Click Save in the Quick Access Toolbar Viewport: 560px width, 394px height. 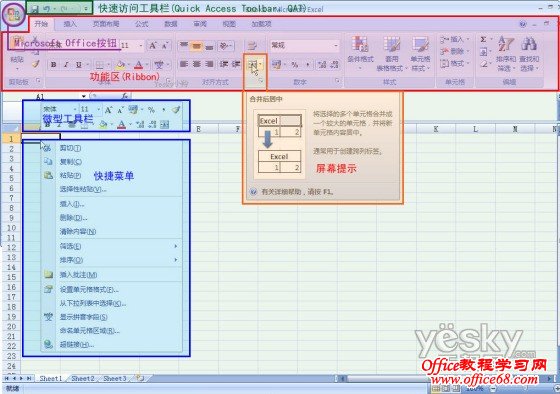coord(34,8)
